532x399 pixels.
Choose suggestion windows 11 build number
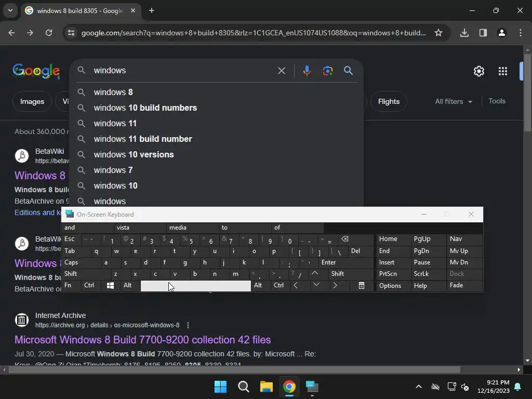point(217,139)
